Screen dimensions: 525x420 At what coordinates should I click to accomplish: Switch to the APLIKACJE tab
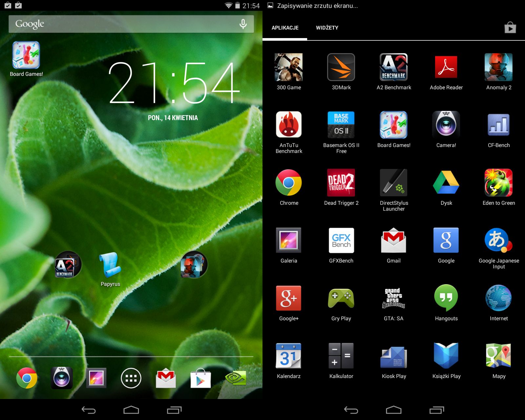tap(285, 28)
